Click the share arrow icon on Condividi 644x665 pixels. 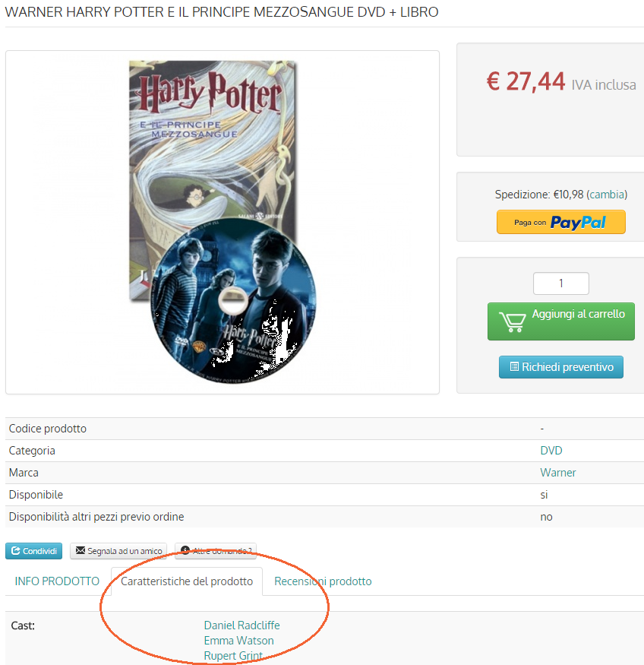16,550
